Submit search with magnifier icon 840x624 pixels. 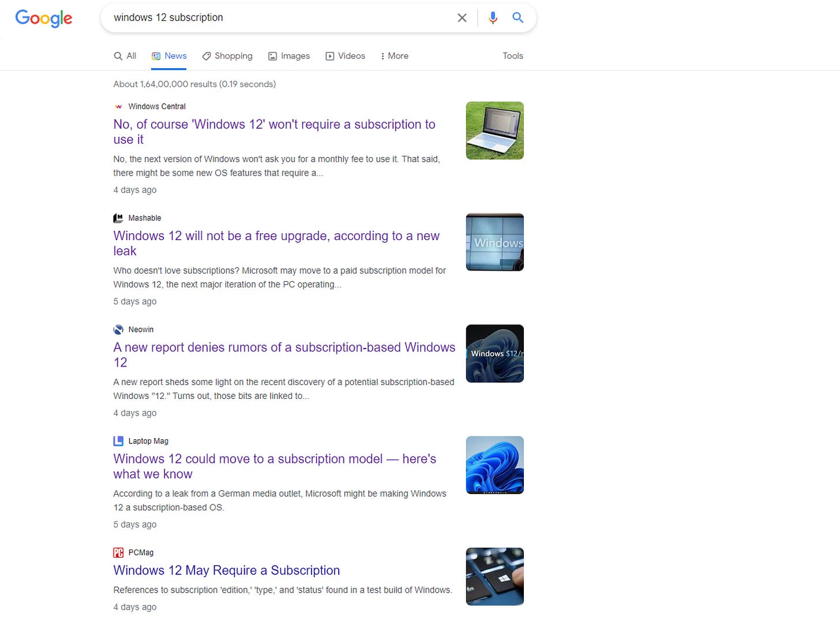518,18
